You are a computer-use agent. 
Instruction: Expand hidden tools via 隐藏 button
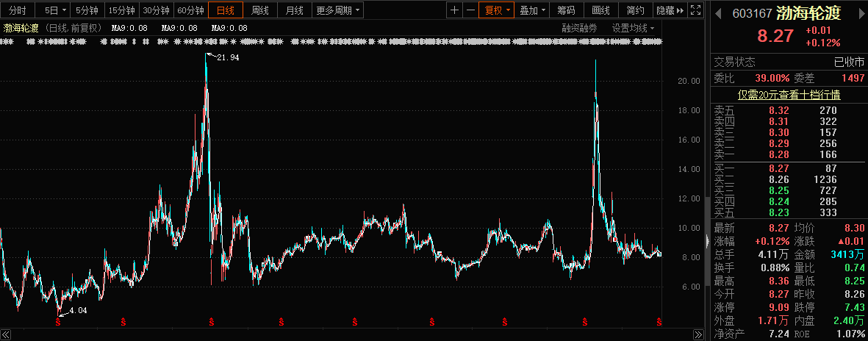coord(670,10)
